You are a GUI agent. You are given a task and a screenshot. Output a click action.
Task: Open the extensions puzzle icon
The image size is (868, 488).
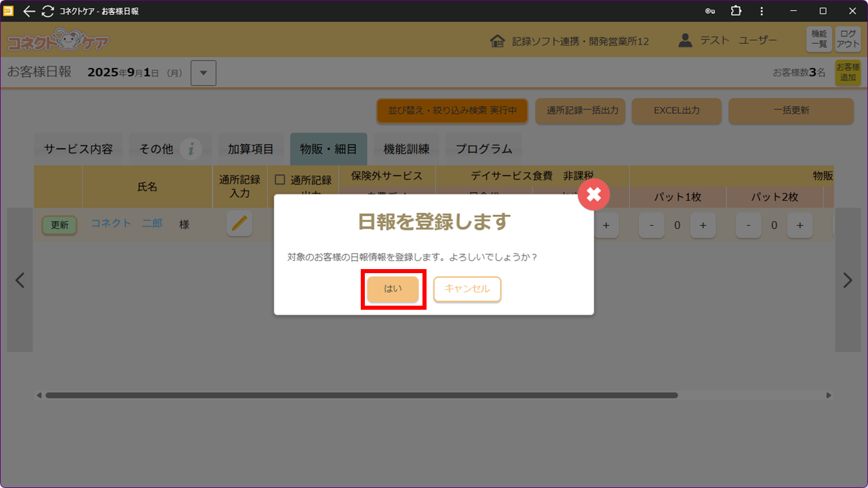click(736, 11)
